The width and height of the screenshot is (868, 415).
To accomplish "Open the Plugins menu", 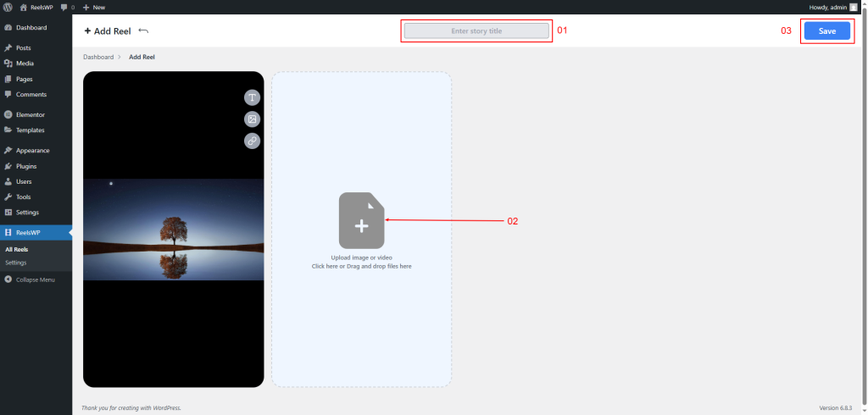I will coord(25,166).
